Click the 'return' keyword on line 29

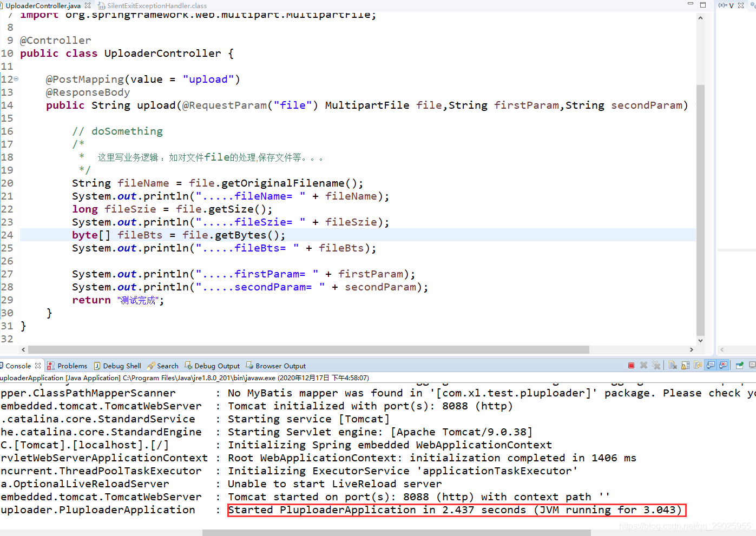point(91,300)
